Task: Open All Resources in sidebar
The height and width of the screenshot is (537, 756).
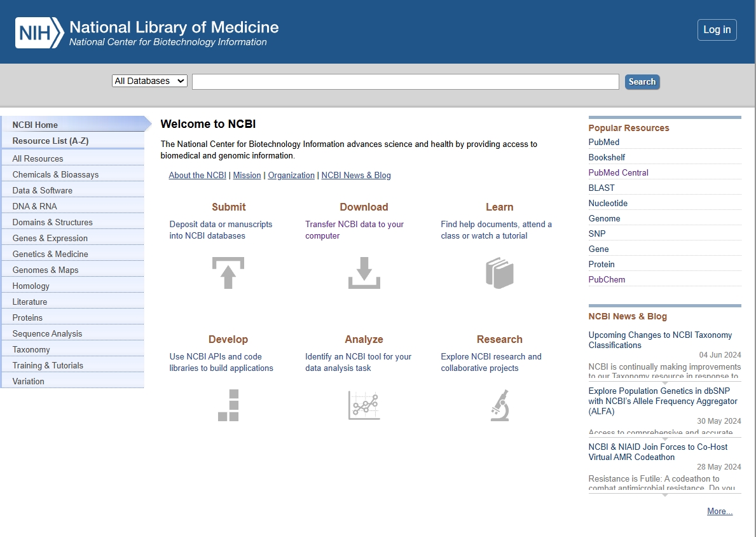Action: (x=72, y=158)
